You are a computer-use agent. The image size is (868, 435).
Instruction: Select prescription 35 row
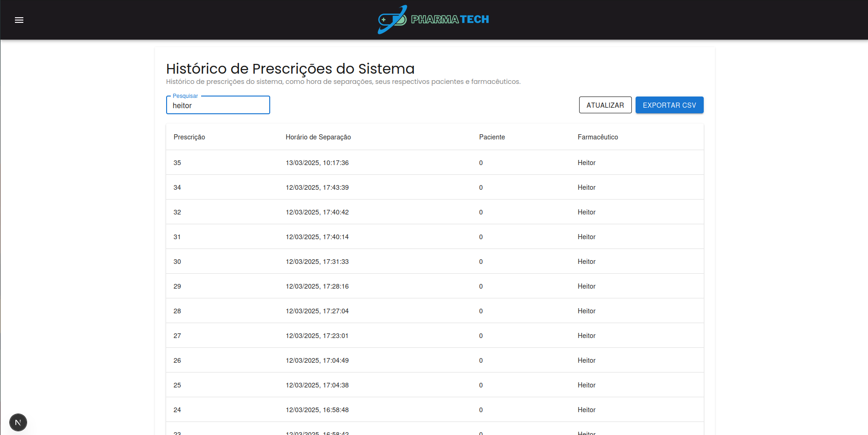coord(435,163)
